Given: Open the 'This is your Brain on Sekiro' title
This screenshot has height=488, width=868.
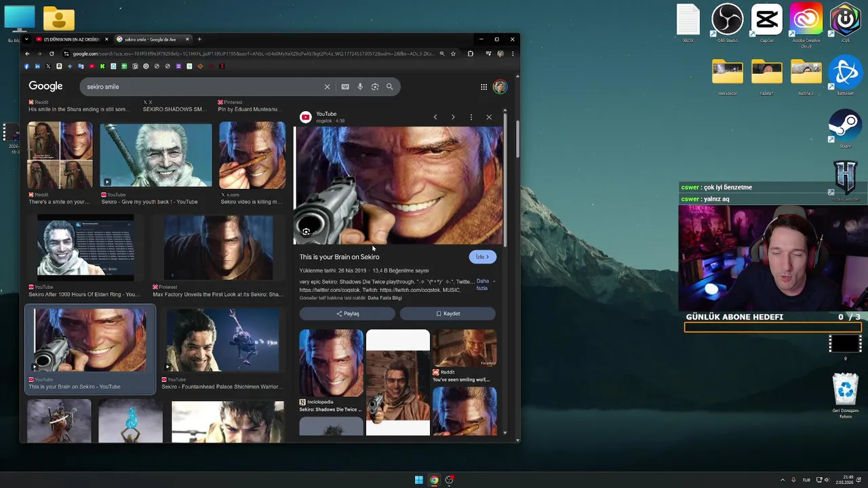Looking at the screenshot, I should coord(340,257).
